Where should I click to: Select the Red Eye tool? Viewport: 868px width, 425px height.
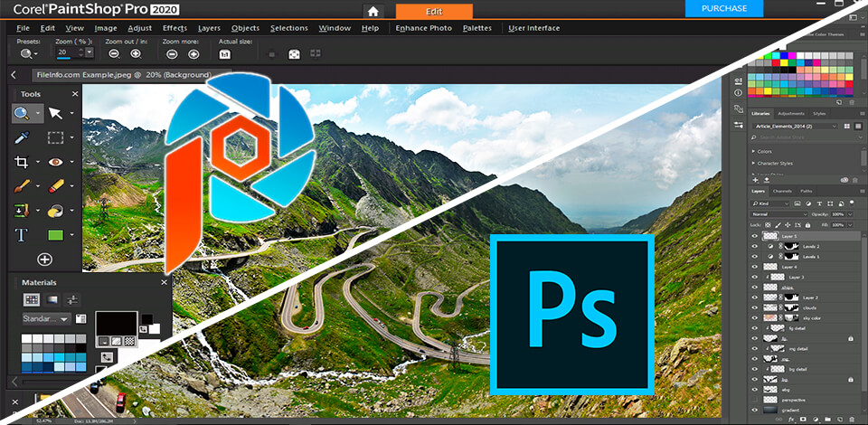tap(55, 162)
